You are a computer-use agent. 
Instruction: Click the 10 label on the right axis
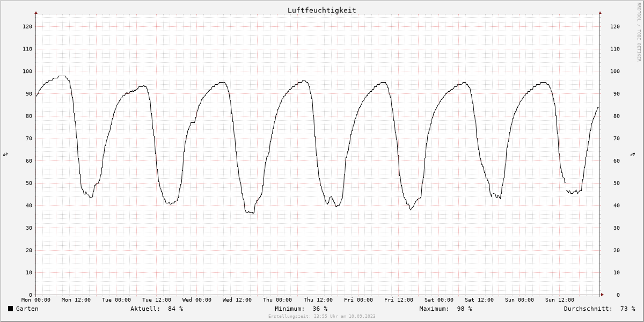tap(617, 273)
